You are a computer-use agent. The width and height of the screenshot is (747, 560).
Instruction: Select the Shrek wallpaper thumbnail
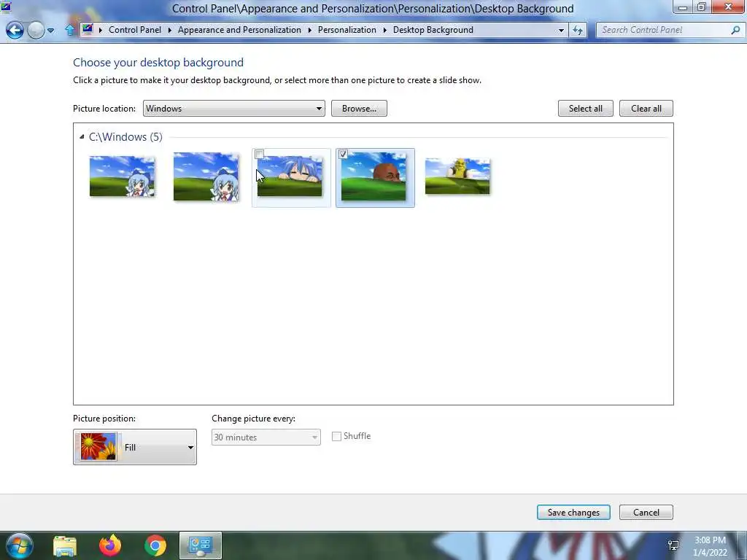coord(457,176)
